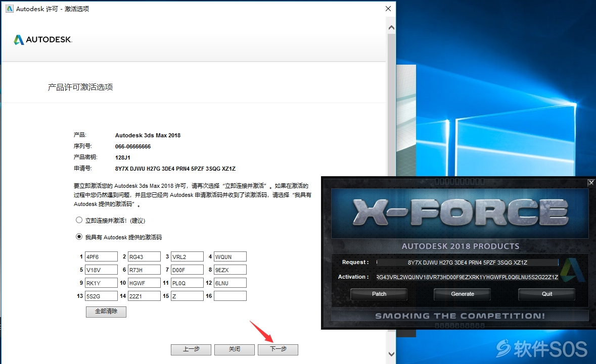596x364 pixels.
Task: Click the vertical scrollbar track of the Autodesk window
Action: click(391, 190)
